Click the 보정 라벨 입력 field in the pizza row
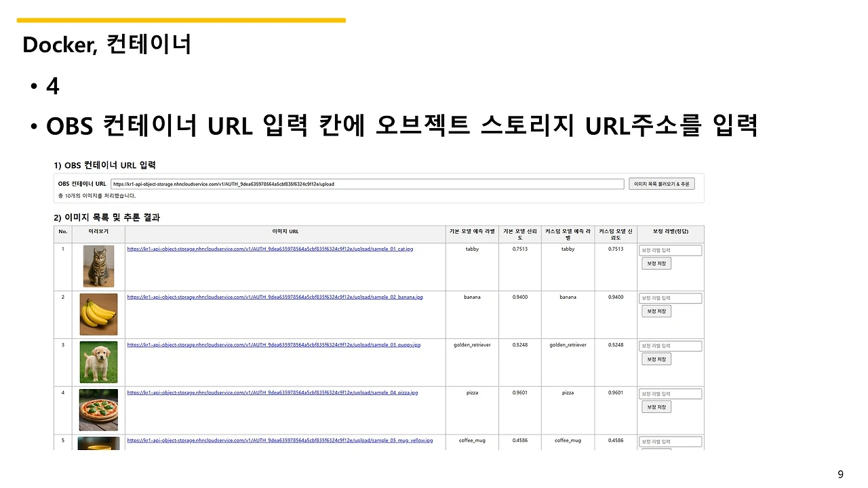868x488 pixels. click(x=670, y=393)
